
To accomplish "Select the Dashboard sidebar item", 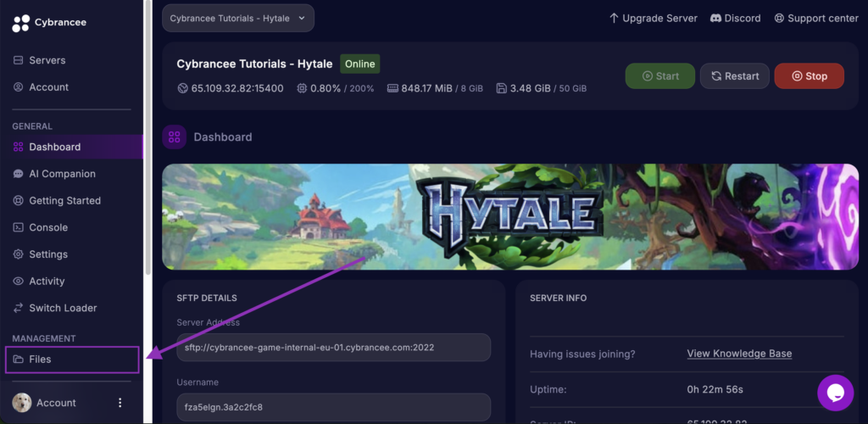I will click(x=71, y=147).
